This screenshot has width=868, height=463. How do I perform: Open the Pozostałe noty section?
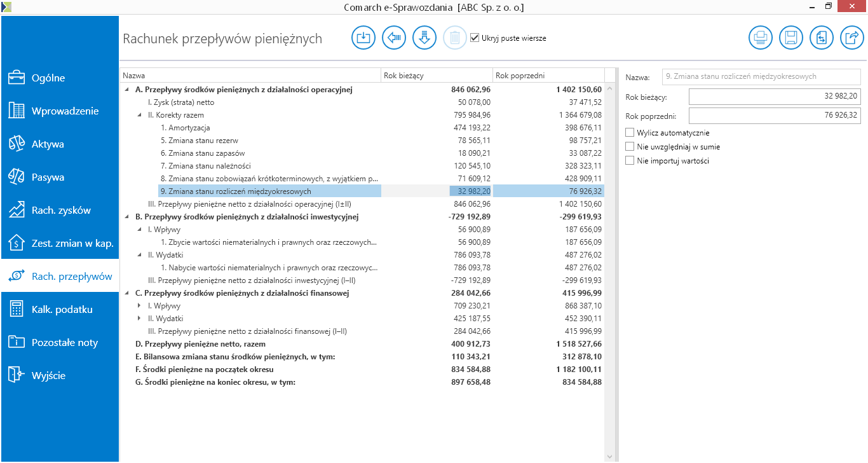tap(65, 343)
